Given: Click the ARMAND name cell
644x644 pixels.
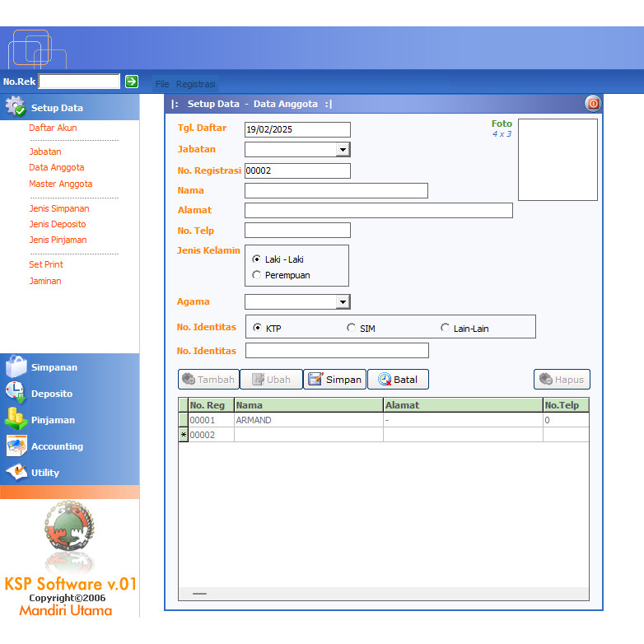Looking at the screenshot, I should coord(309,420).
